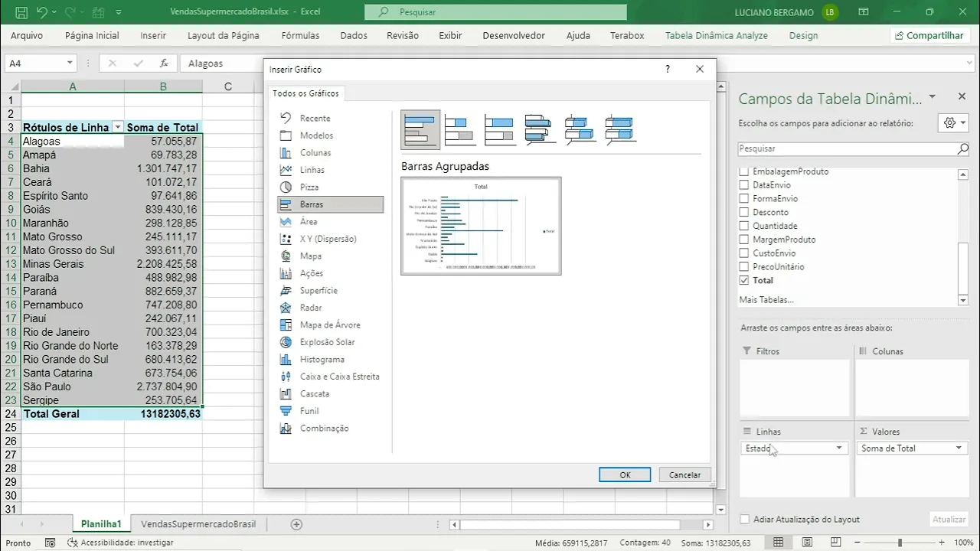Open the Design ribbon tab
The width and height of the screenshot is (980, 551).
(803, 35)
